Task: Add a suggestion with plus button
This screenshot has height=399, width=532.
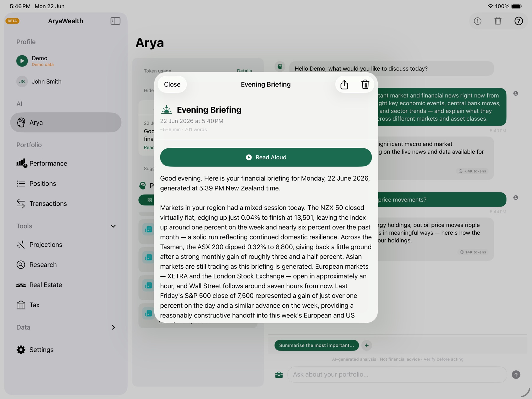Action: [x=366, y=345]
